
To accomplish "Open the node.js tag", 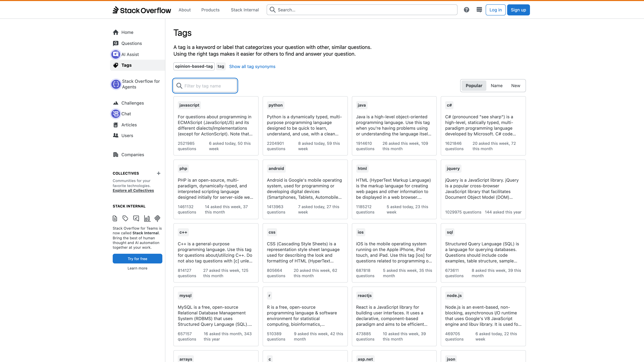I will coord(454,295).
